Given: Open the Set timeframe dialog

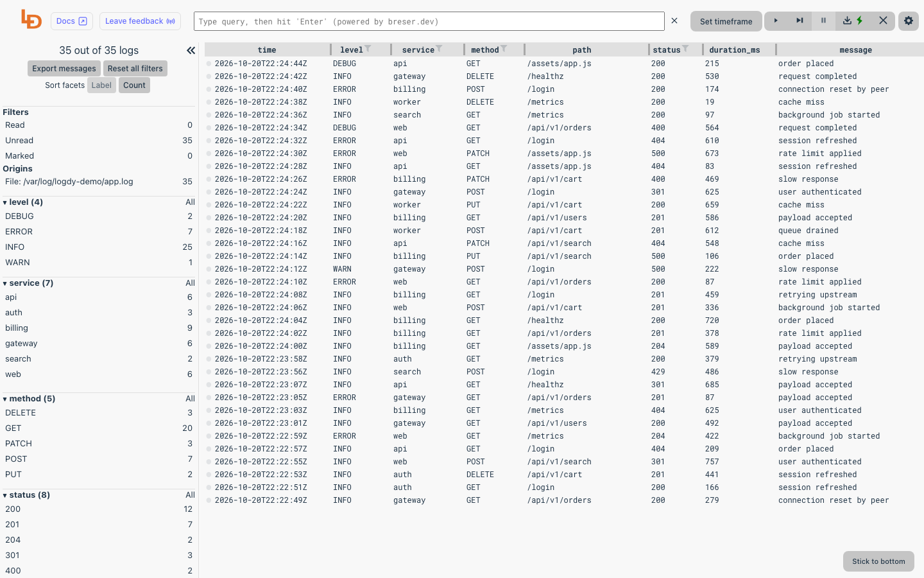Looking at the screenshot, I should click(x=726, y=21).
